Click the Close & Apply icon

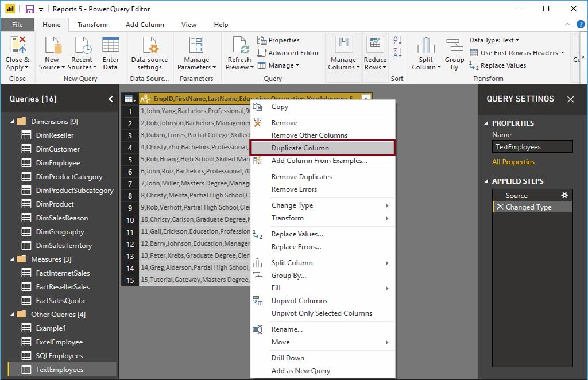[x=18, y=46]
